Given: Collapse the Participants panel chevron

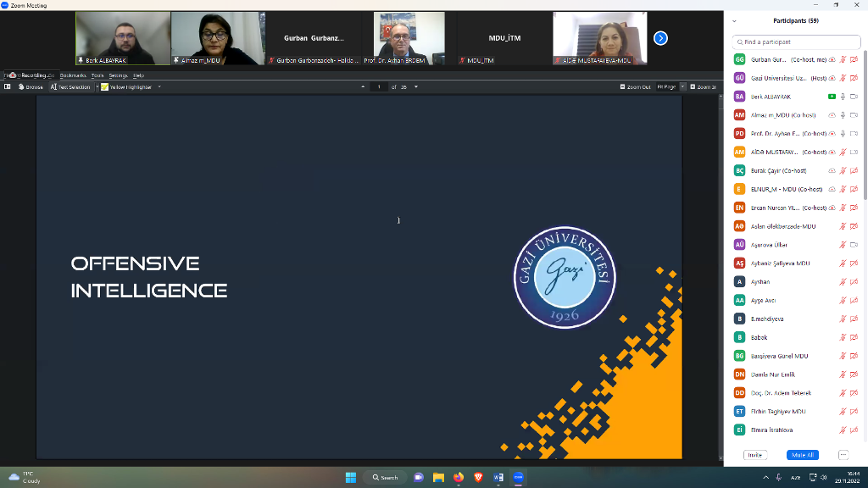Looking at the screenshot, I should 734,21.
